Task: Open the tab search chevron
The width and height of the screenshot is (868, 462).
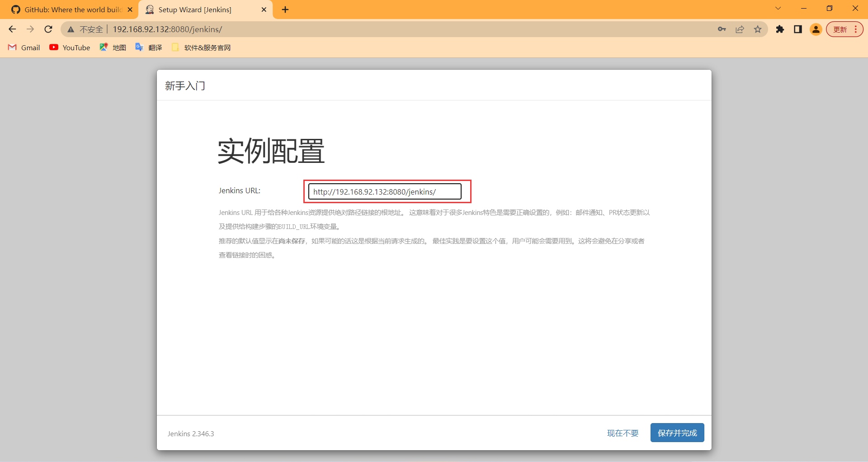Action: click(x=778, y=8)
